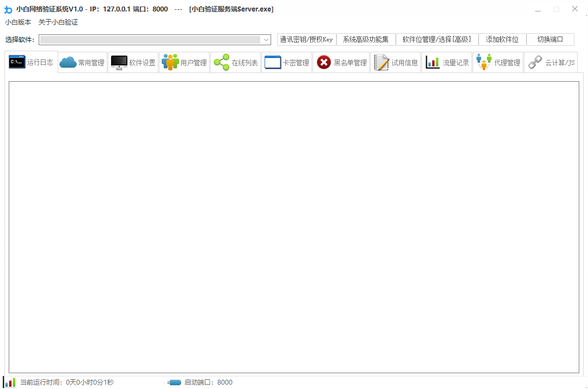This screenshot has width=588, height=389.
Task: Click the window icon for 卡密管理
Action: point(273,63)
